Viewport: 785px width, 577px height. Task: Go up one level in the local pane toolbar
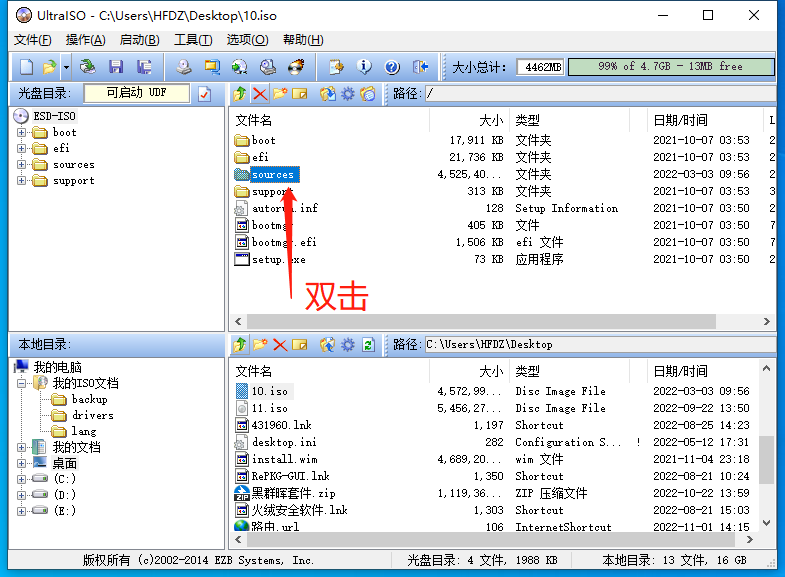click(x=240, y=345)
